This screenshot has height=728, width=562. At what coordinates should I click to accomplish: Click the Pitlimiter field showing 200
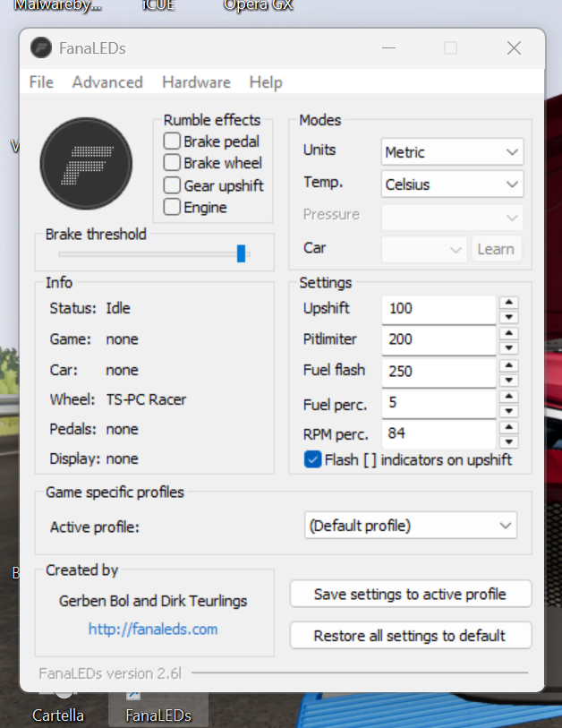[x=439, y=340]
